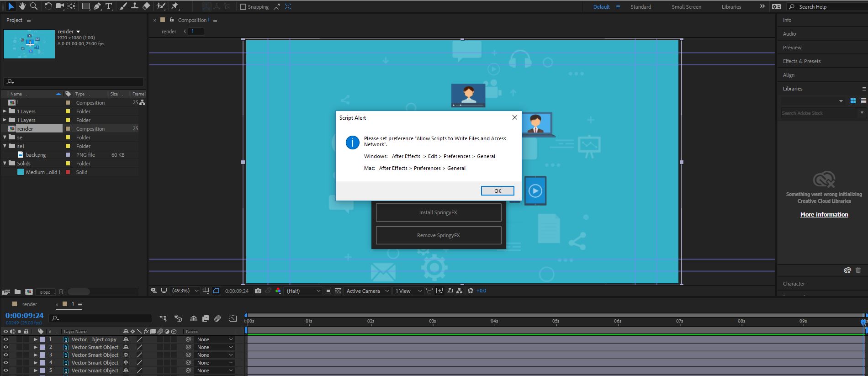Toggle hide shy layers in timeline
The width and height of the screenshot is (868, 376).
click(193, 318)
